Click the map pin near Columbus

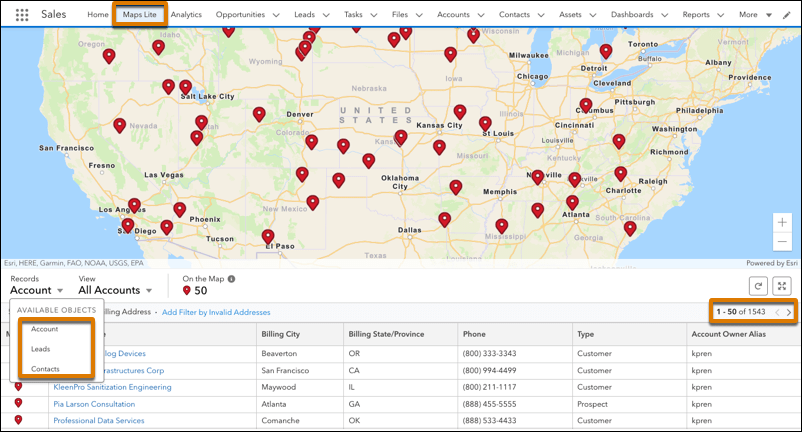pyautogui.click(x=586, y=106)
